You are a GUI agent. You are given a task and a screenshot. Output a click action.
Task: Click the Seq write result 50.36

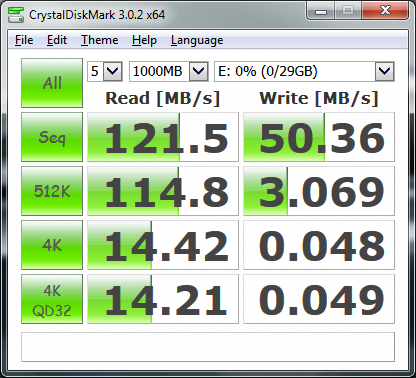[319, 137]
